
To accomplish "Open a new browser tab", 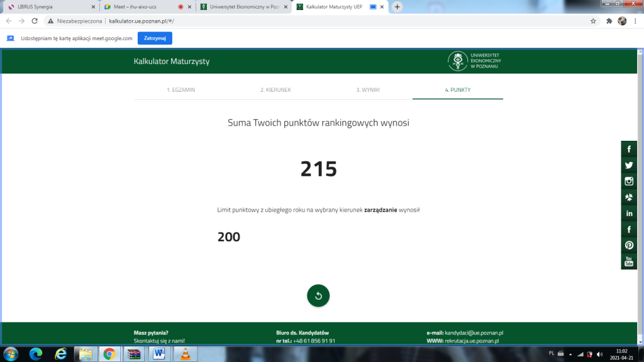I will [397, 7].
